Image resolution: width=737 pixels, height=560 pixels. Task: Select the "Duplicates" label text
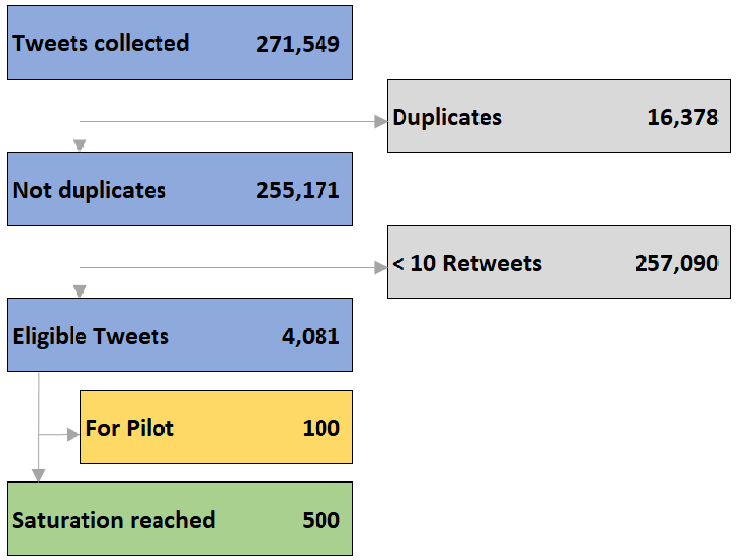click(447, 117)
